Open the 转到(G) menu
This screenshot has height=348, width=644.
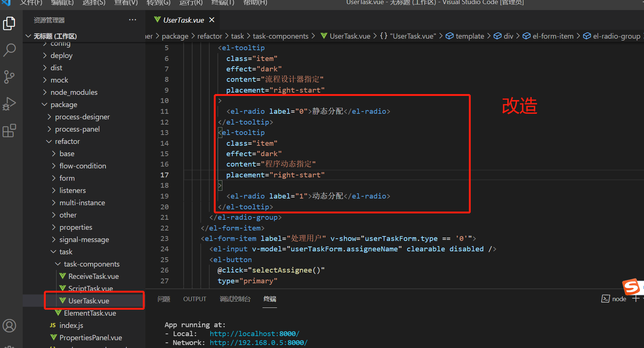(158, 3)
